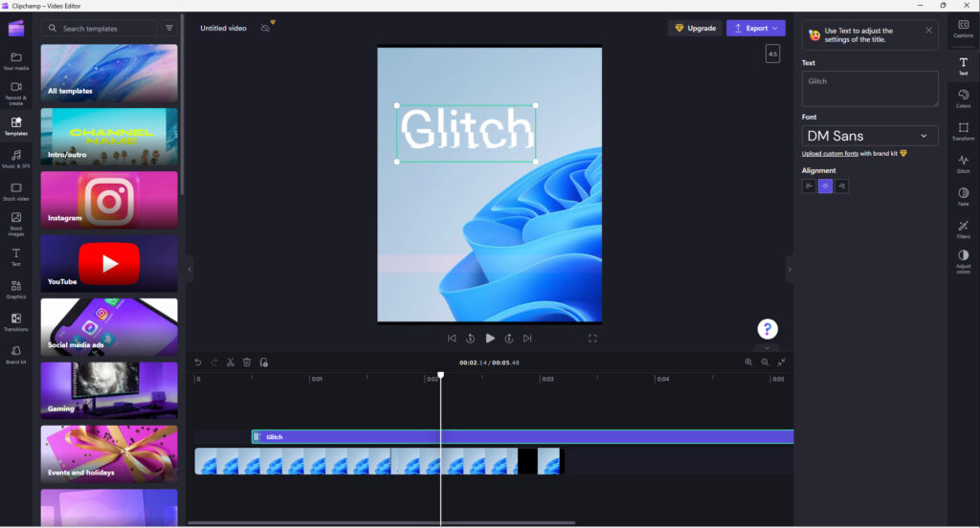Collapse the left templates panel
The image size is (980, 528).
pyautogui.click(x=189, y=270)
